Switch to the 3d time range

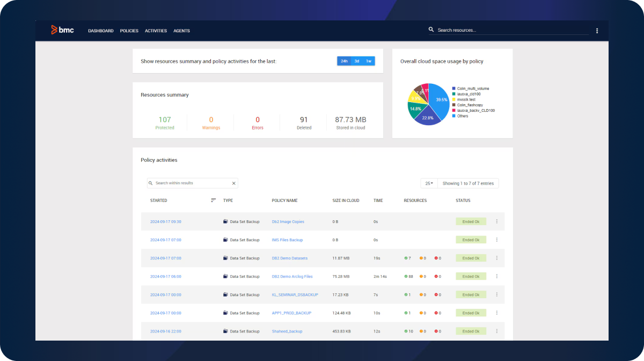tap(356, 61)
